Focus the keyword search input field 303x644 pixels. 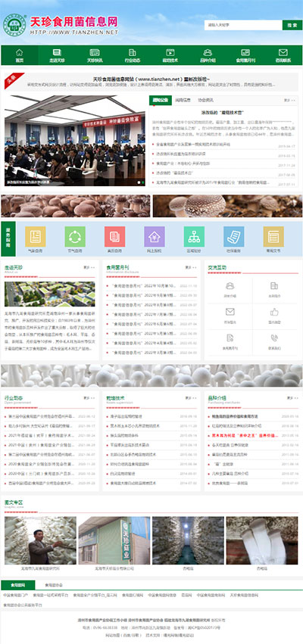click(x=243, y=25)
